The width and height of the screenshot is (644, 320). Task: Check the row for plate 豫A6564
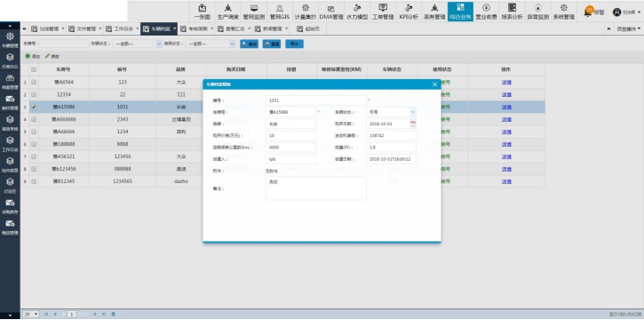(34, 82)
